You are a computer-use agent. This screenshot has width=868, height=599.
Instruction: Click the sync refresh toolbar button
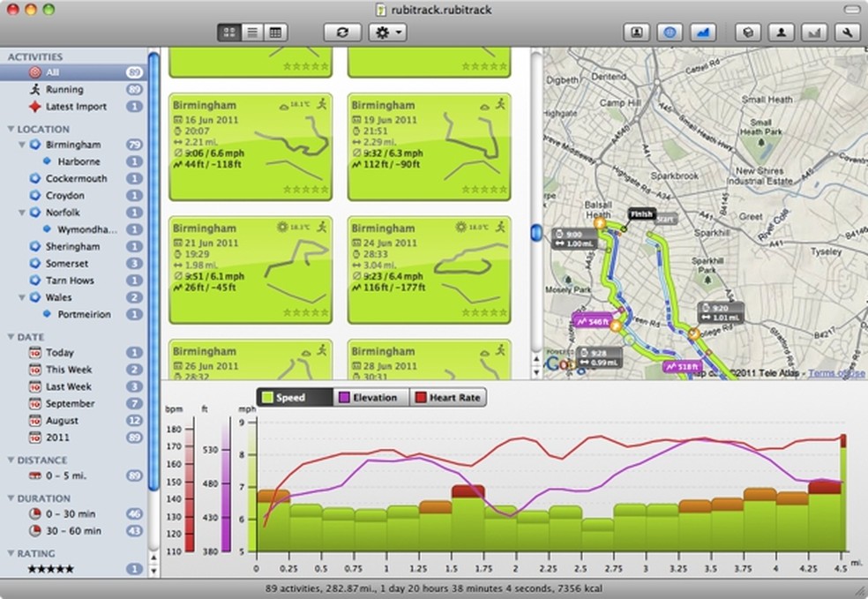342,33
